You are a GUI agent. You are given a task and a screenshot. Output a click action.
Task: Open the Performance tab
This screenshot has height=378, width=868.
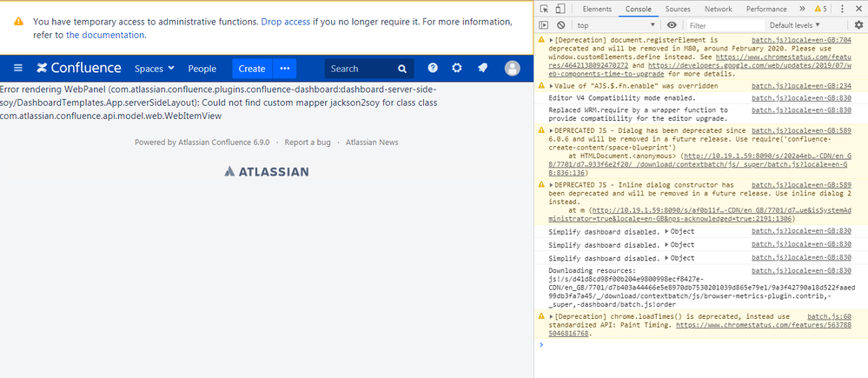(766, 9)
